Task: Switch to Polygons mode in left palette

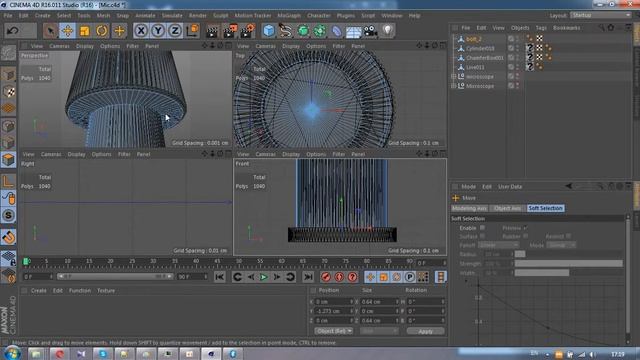Action: pyautogui.click(x=8, y=160)
